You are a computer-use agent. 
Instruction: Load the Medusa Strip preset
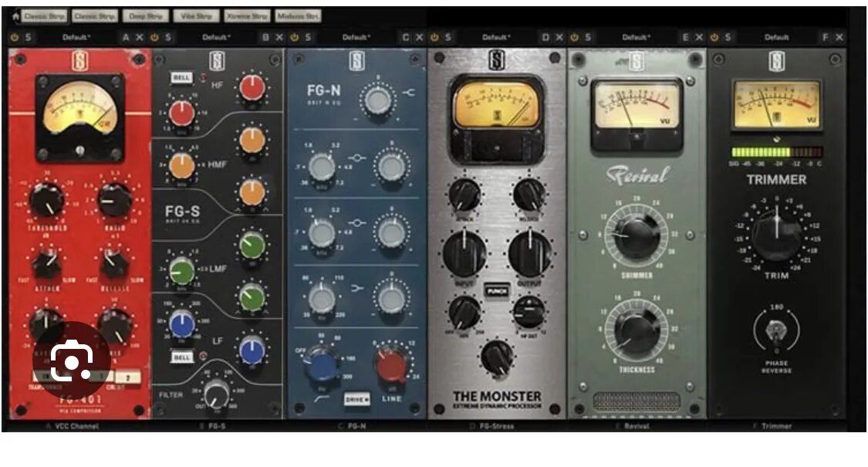coord(298,16)
